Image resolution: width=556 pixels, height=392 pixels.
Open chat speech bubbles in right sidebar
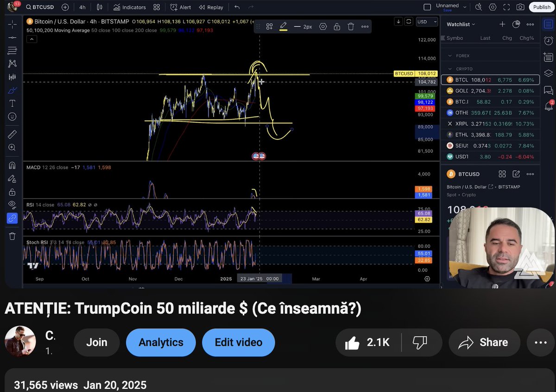(x=549, y=90)
